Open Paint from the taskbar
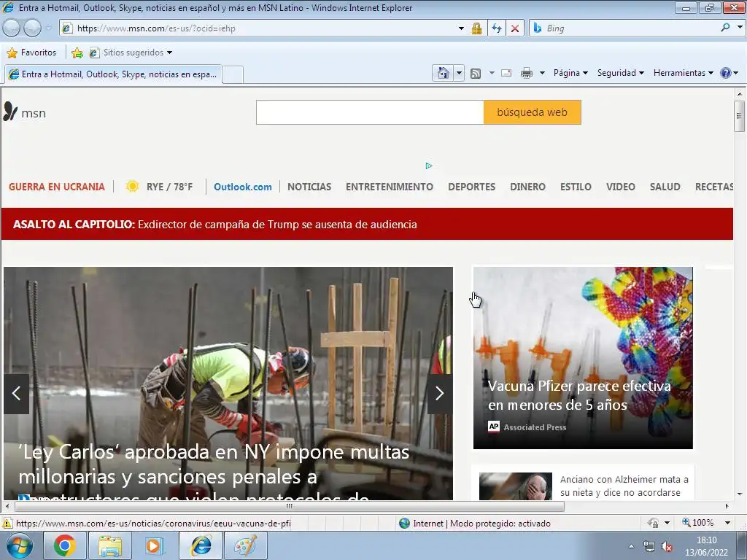 246,545
